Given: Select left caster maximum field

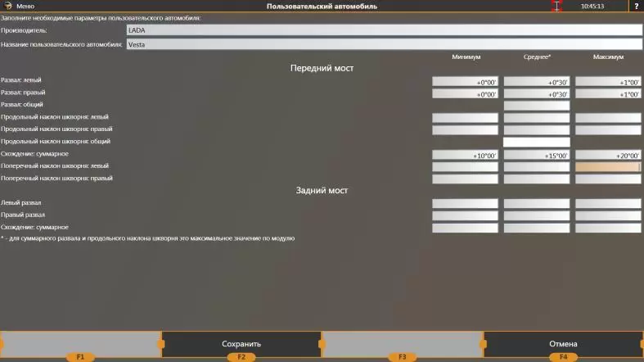Looking at the screenshot, I should (608, 118).
